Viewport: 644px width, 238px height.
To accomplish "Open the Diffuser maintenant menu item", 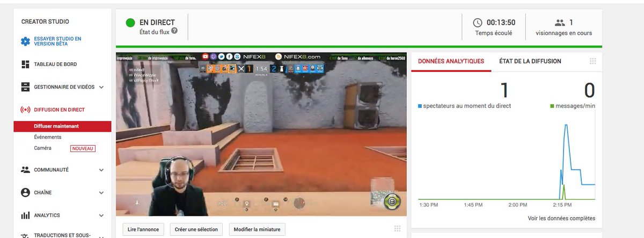I will pyautogui.click(x=63, y=126).
